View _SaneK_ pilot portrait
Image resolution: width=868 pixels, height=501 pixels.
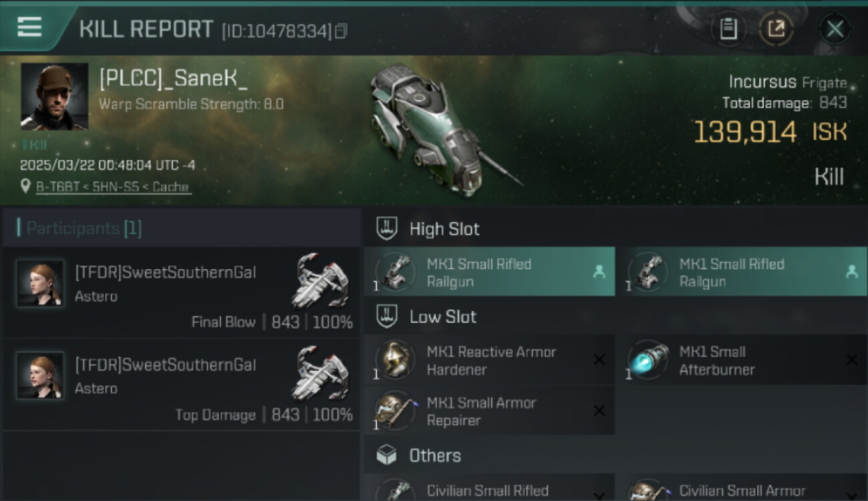[x=54, y=96]
